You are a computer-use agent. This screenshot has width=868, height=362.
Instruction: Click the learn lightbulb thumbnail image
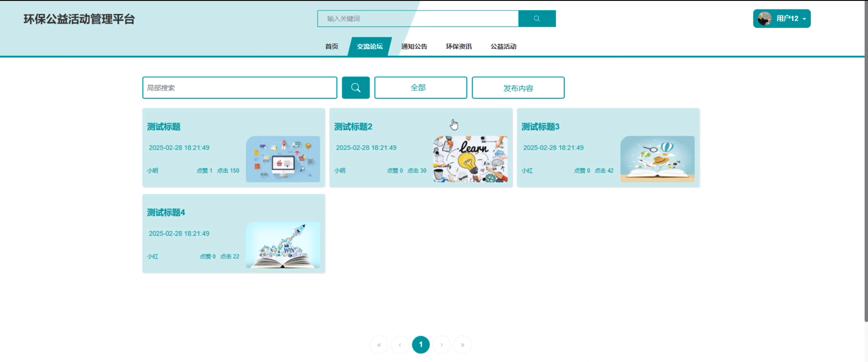[470, 159]
